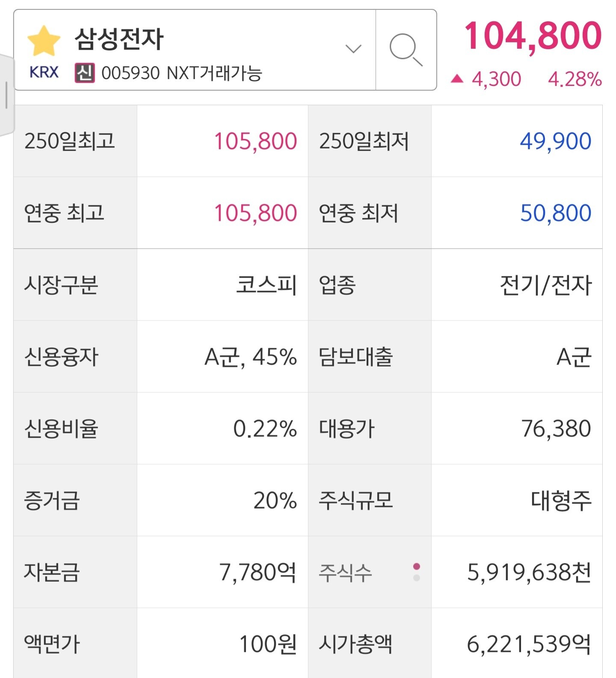Toggle the 주식수 unit switch dots
Viewport: 616px width, 678px height.
coord(417,572)
